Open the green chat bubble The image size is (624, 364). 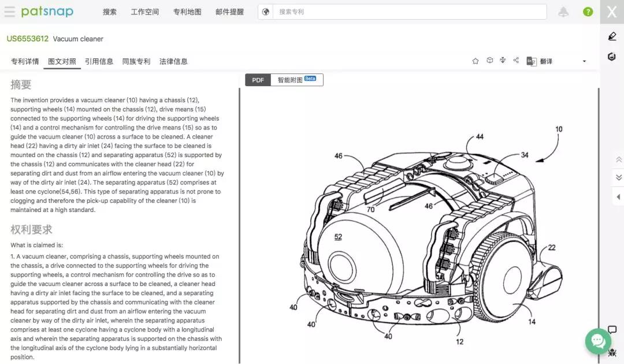(x=598, y=341)
